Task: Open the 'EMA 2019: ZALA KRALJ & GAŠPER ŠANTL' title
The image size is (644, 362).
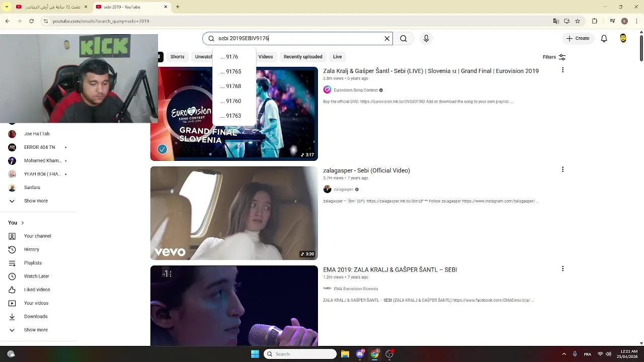Action: pos(390,269)
